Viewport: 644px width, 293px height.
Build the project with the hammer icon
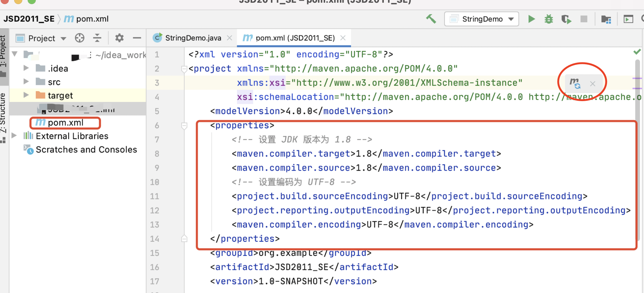(x=431, y=19)
